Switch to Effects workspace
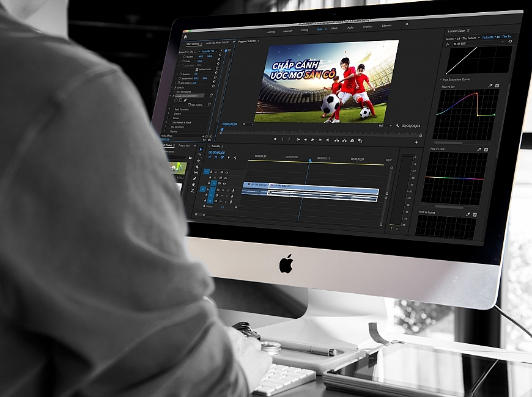 (334, 29)
